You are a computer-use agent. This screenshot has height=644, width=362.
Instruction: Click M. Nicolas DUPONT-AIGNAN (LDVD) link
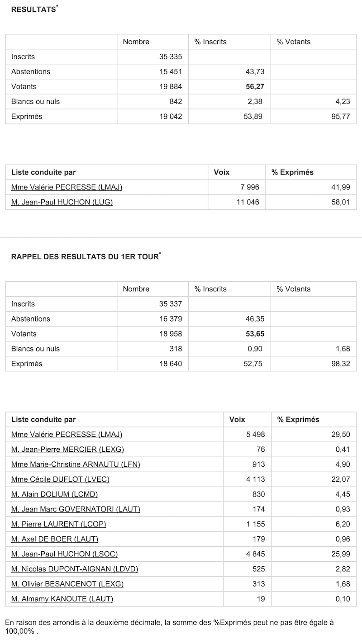point(75,569)
